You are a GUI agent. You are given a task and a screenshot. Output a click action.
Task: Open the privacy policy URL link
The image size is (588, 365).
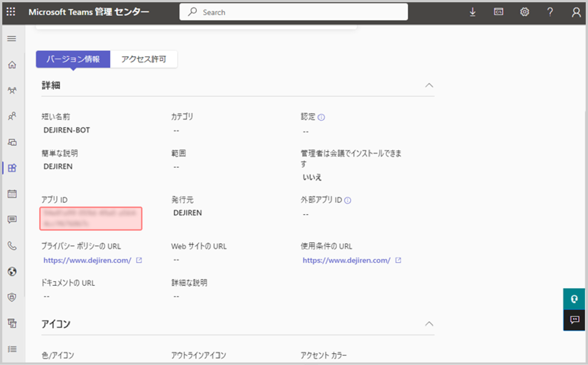(x=87, y=260)
